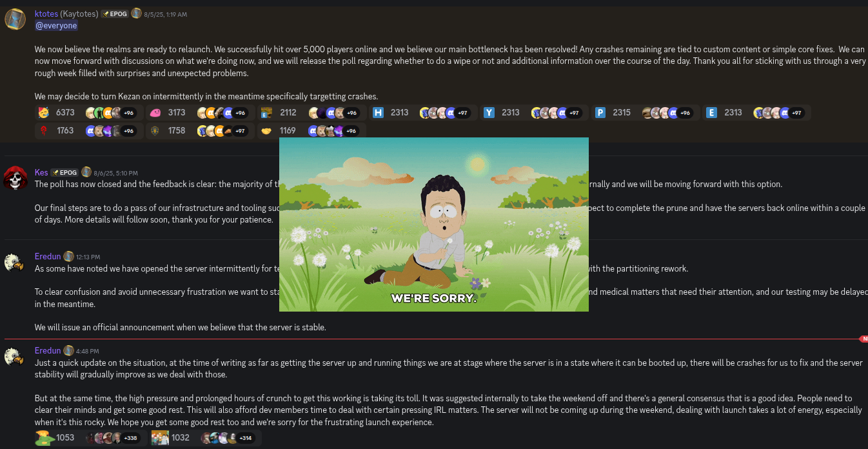This screenshot has height=449, width=868.
Task: Toggle the group picture reaction with 1032 votes
Action: point(206,437)
